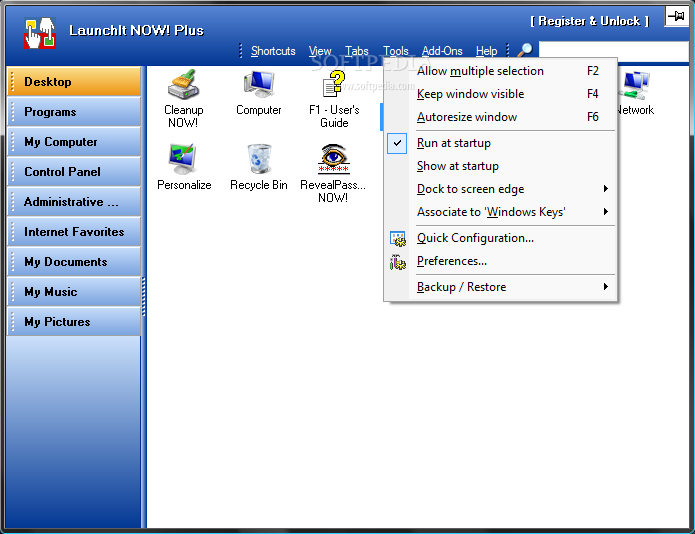Expand Associate to 'Windows Keys' submenu
This screenshot has width=695, height=534.
tap(500, 212)
